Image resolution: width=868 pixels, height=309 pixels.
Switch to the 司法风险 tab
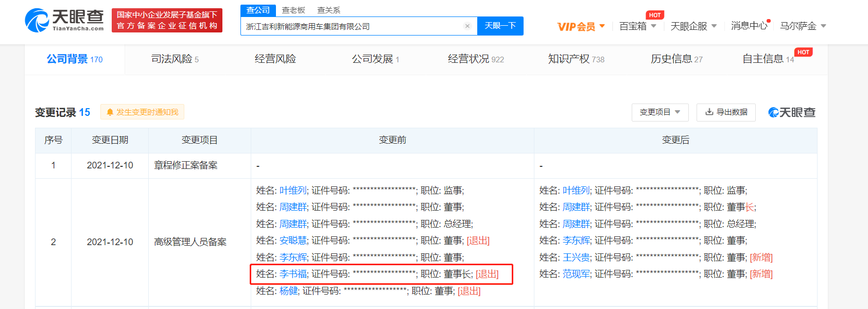click(x=175, y=59)
